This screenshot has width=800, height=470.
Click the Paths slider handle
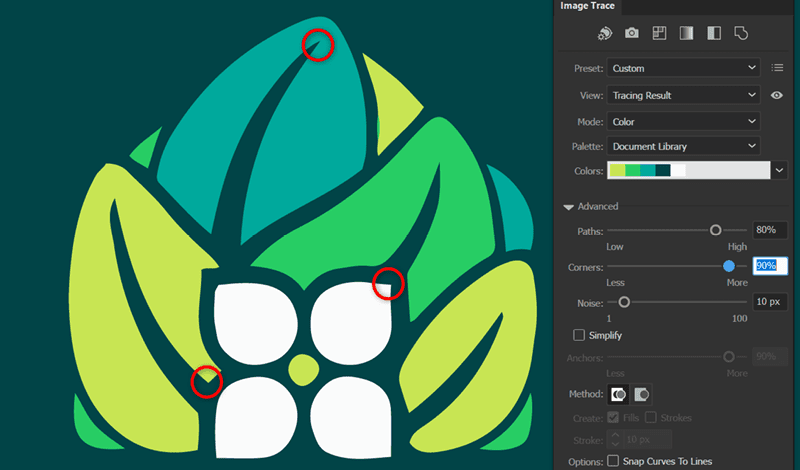[x=715, y=230]
